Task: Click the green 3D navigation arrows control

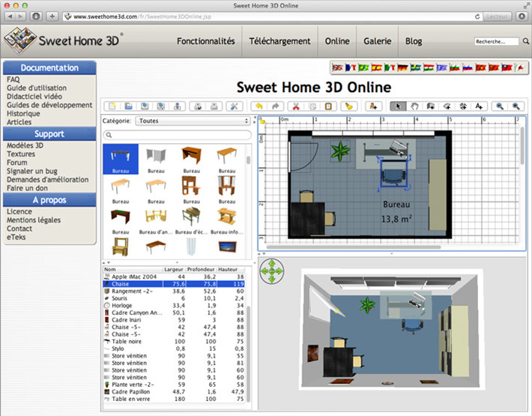Action: pyautogui.click(x=271, y=271)
